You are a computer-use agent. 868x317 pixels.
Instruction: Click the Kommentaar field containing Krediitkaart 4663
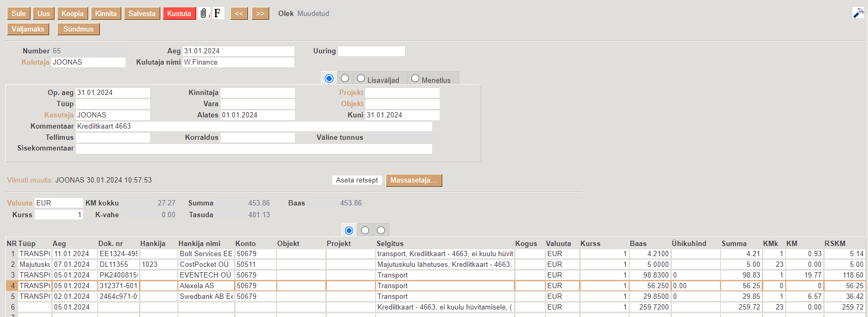click(254, 126)
